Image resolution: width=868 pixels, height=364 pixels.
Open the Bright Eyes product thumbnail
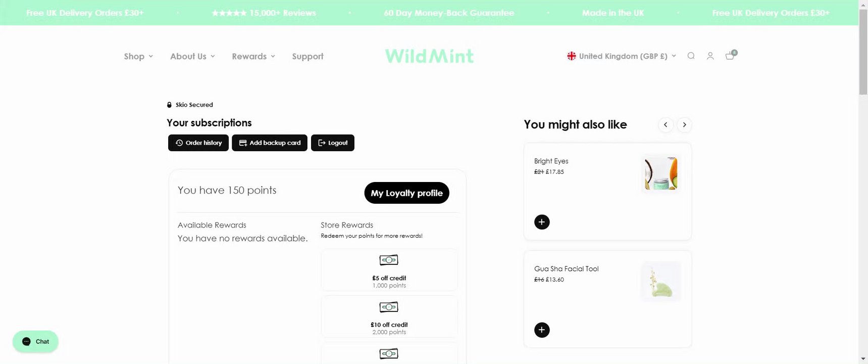tap(661, 173)
